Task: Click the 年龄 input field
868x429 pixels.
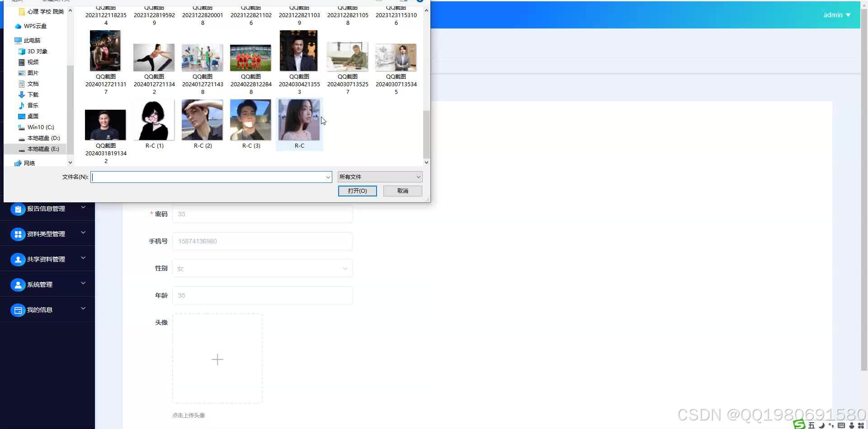Action: click(x=262, y=295)
